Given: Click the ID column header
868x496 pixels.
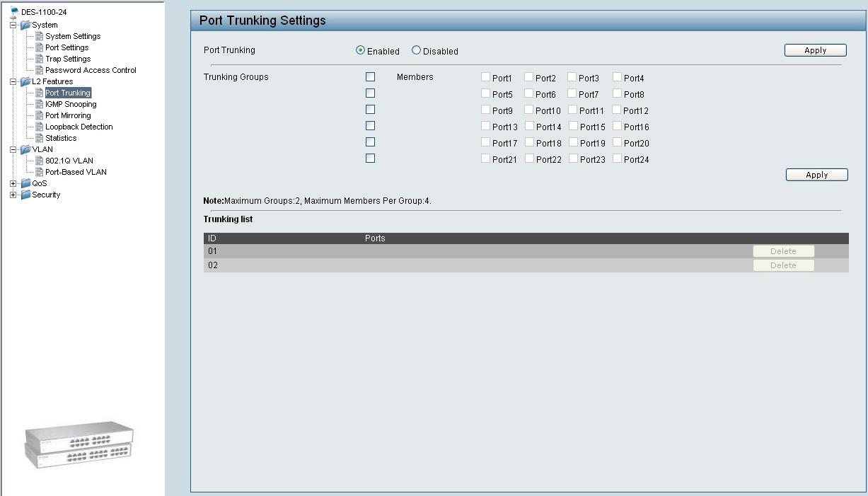Looking at the screenshot, I should pyautogui.click(x=212, y=238).
